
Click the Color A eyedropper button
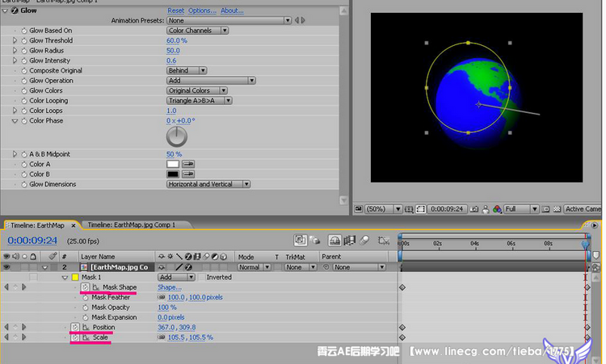pyautogui.click(x=188, y=164)
